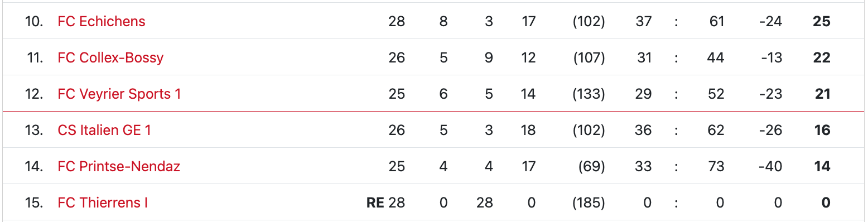This screenshot has width=868, height=222.
Task: Click FC Veyrier Sports 1 points total 21
Action: (823, 94)
